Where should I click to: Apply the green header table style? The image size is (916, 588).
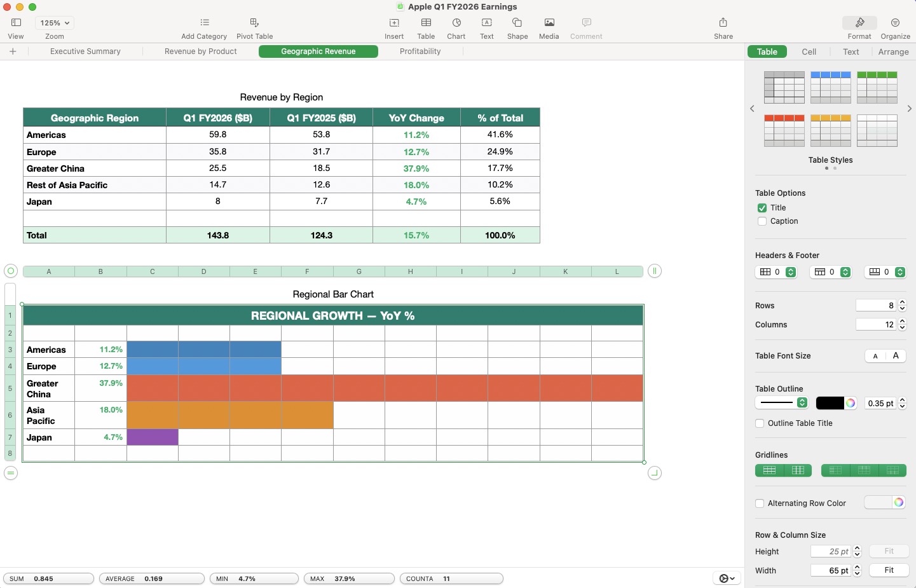(877, 87)
